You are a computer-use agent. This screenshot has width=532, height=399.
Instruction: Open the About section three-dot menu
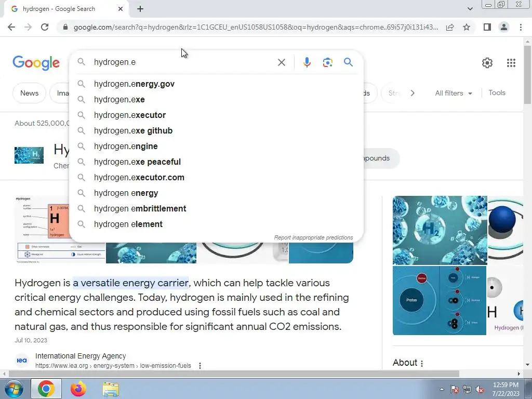point(422,363)
